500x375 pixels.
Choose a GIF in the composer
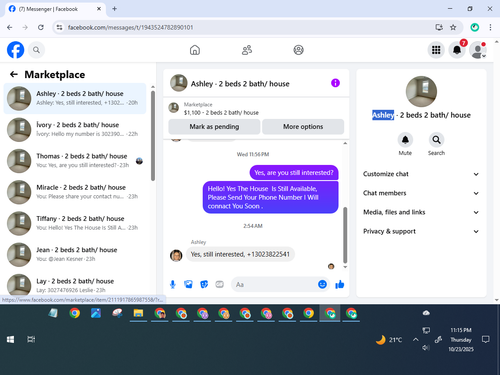click(x=219, y=284)
